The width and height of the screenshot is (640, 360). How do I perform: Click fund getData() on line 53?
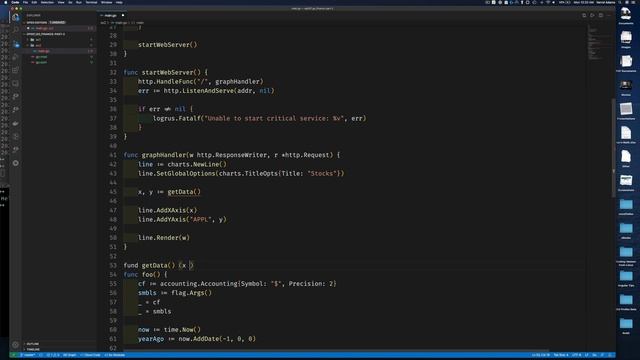[x=149, y=265]
